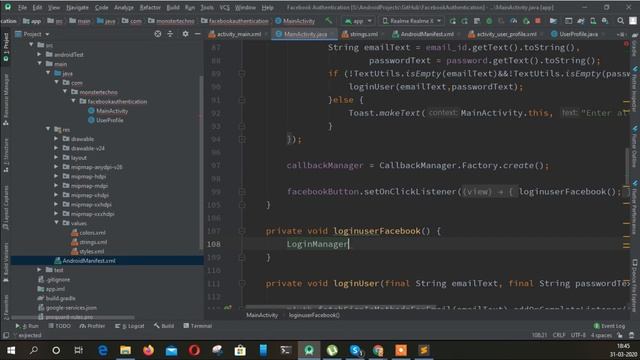This screenshot has width=640, height=360.
Task: Click the green marker icon in the editor gutter near the bottom
Action: tap(228, 307)
